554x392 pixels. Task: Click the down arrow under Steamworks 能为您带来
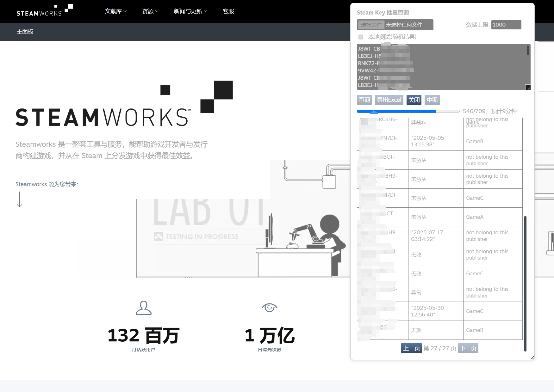coord(20,199)
